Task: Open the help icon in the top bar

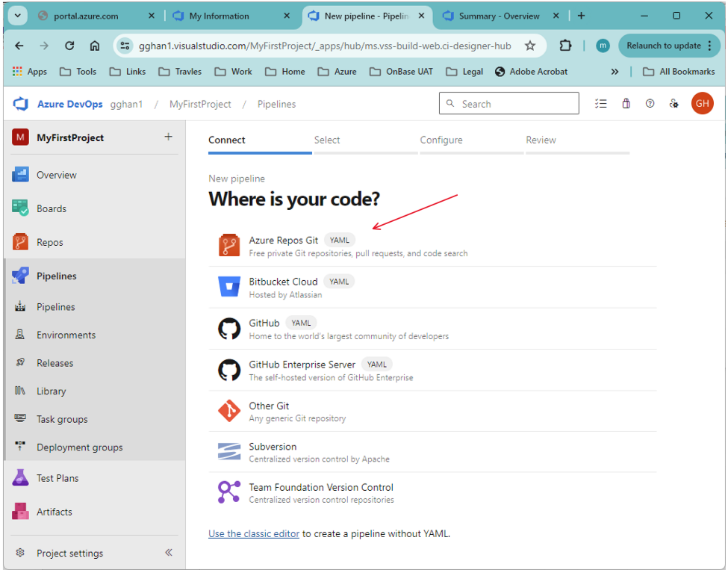Action: click(650, 103)
